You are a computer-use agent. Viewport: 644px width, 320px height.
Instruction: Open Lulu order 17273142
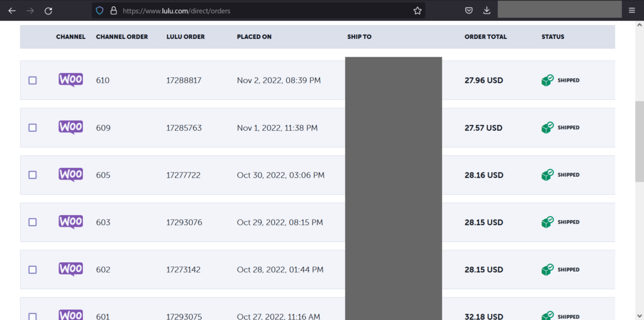pyautogui.click(x=184, y=270)
